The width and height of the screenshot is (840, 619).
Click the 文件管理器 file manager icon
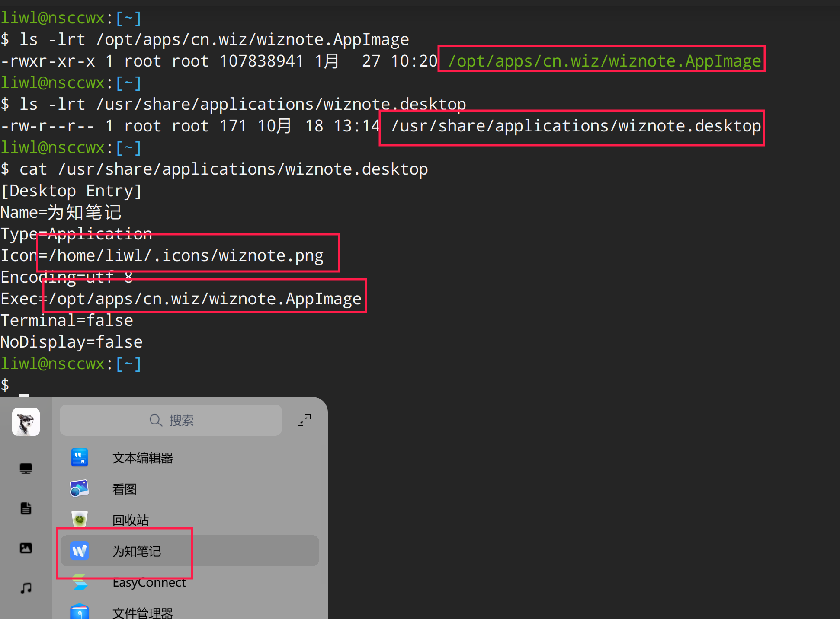tap(80, 612)
